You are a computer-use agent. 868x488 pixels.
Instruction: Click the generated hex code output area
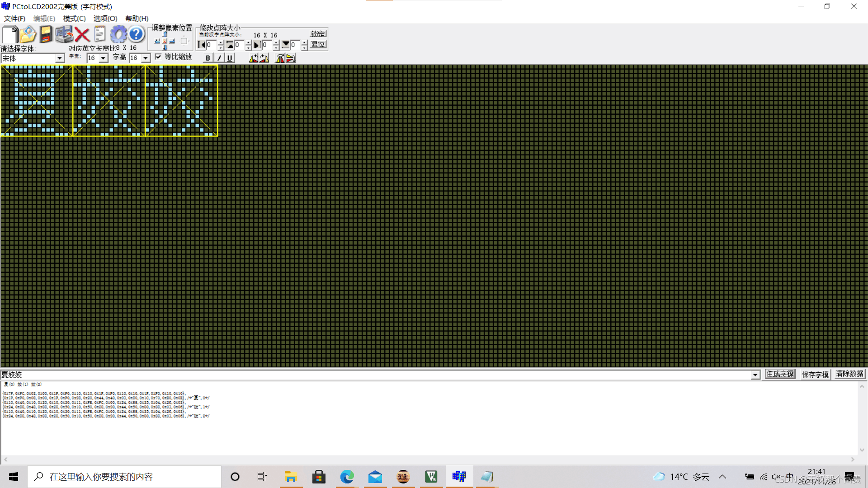[429, 418]
